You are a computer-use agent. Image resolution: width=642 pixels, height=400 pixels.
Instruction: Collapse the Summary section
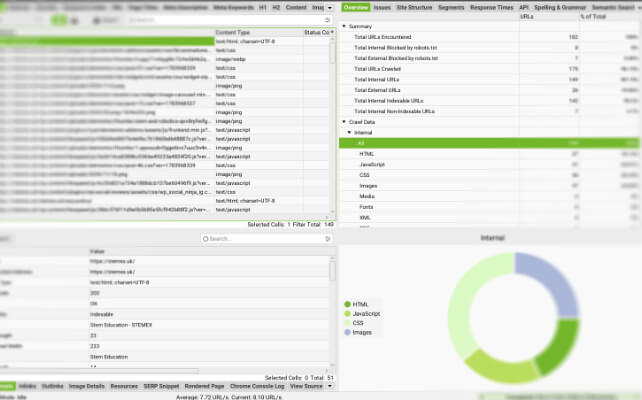click(x=344, y=26)
